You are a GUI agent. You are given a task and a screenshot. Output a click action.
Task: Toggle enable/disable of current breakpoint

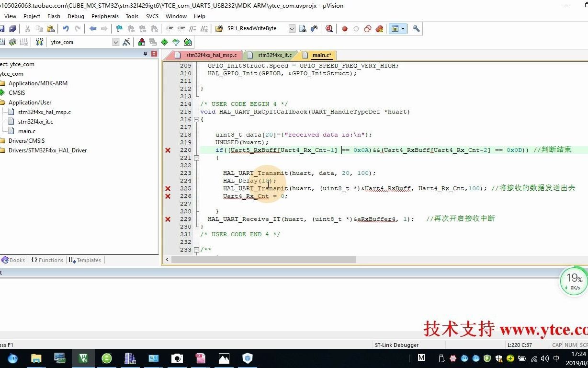tap(356, 28)
